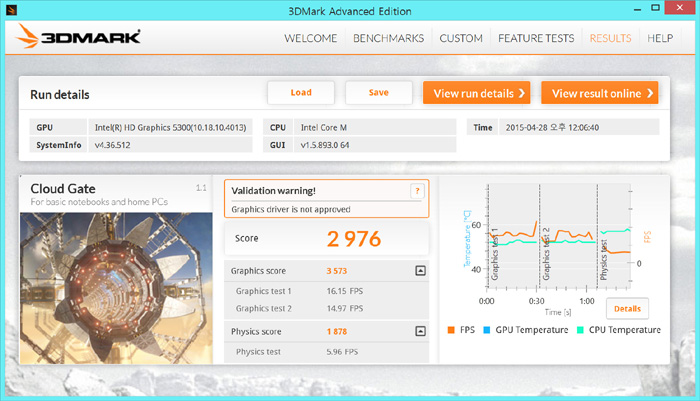Click the FPS orange legend square
The image size is (700, 401).
452,330
